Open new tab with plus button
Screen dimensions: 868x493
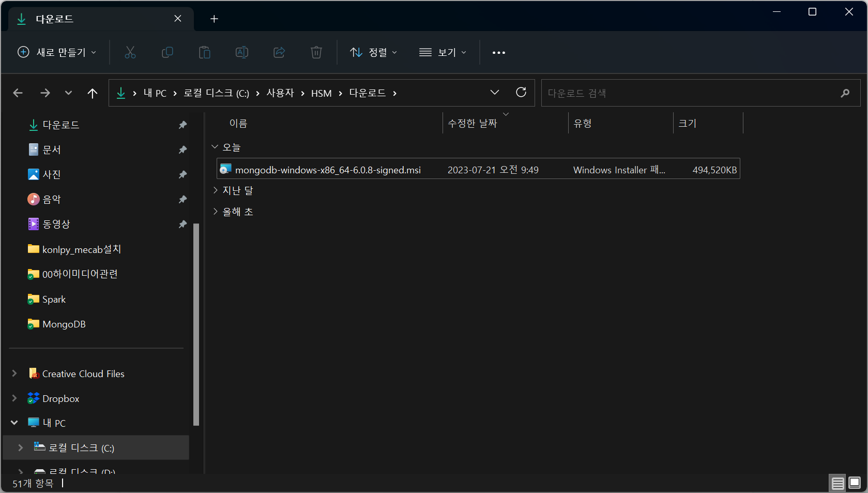pyautogui.click(x=214, y=19)
